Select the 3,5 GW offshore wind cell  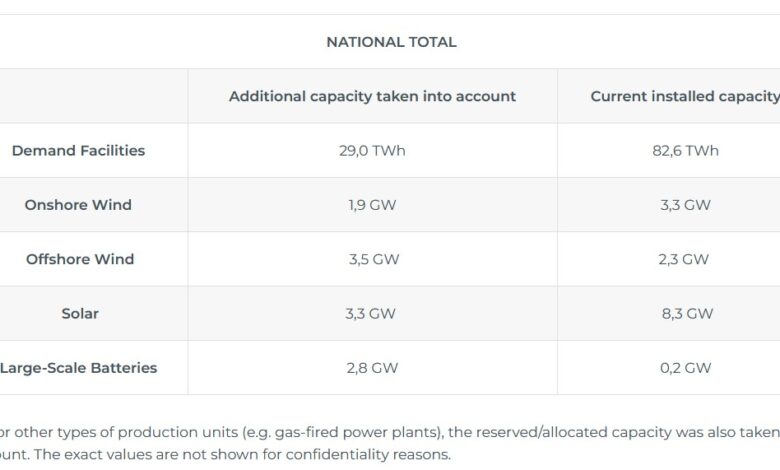pyautogui.click(x=374, y=259)
